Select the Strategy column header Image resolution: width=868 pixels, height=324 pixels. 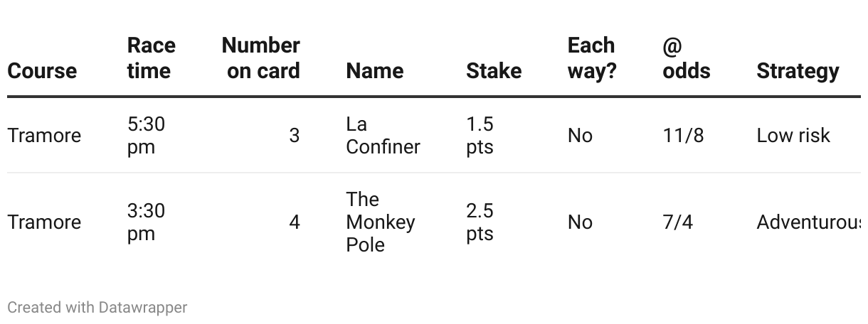click(798, 71)
